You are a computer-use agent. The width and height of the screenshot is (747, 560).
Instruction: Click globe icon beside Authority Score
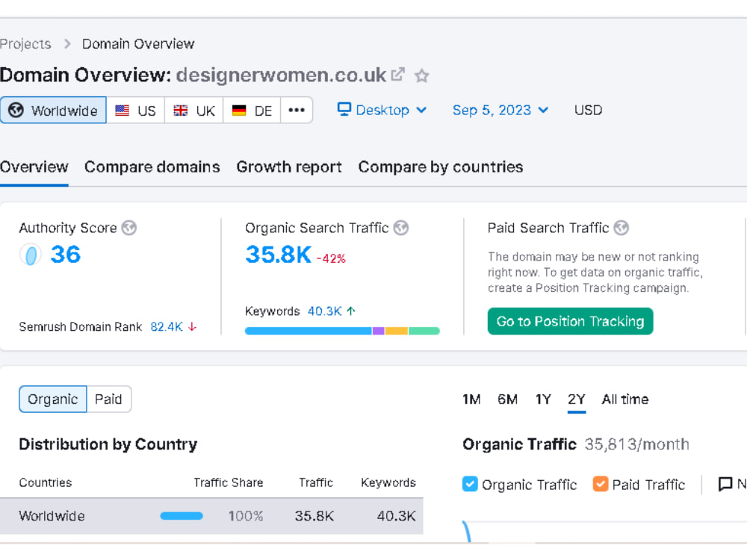[x=128, y=228]
